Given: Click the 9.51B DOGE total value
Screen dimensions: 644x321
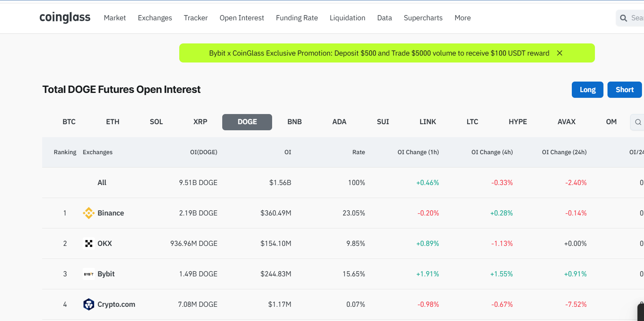Looking at the screenshot, I should click(x=198, y=183).
